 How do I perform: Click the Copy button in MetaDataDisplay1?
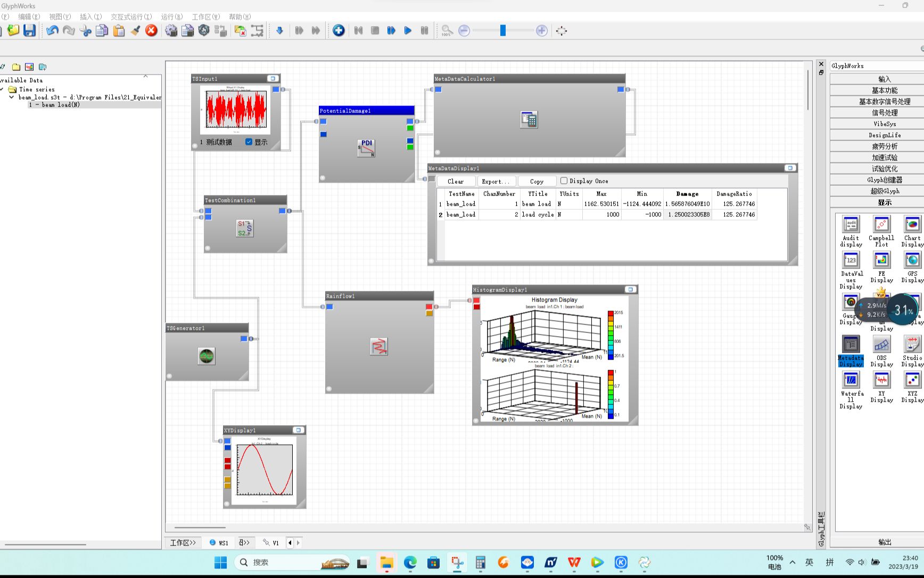537,181
